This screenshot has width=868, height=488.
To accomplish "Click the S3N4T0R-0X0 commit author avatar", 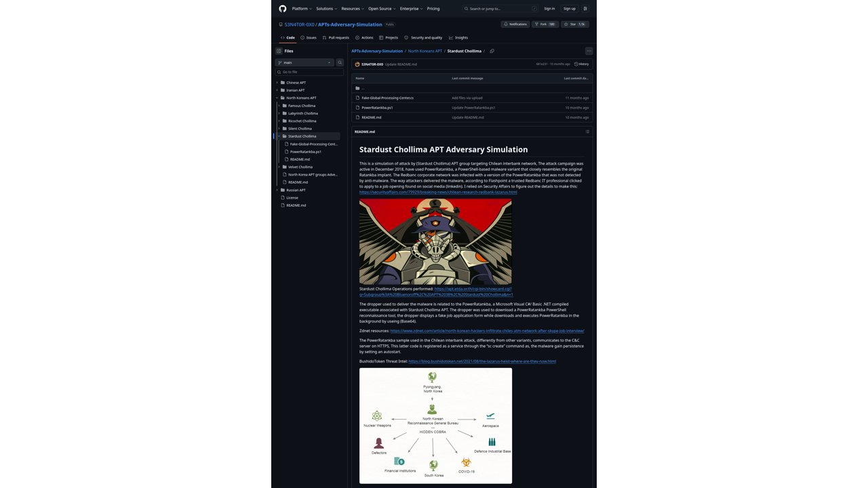I will (x=357, y=64).
